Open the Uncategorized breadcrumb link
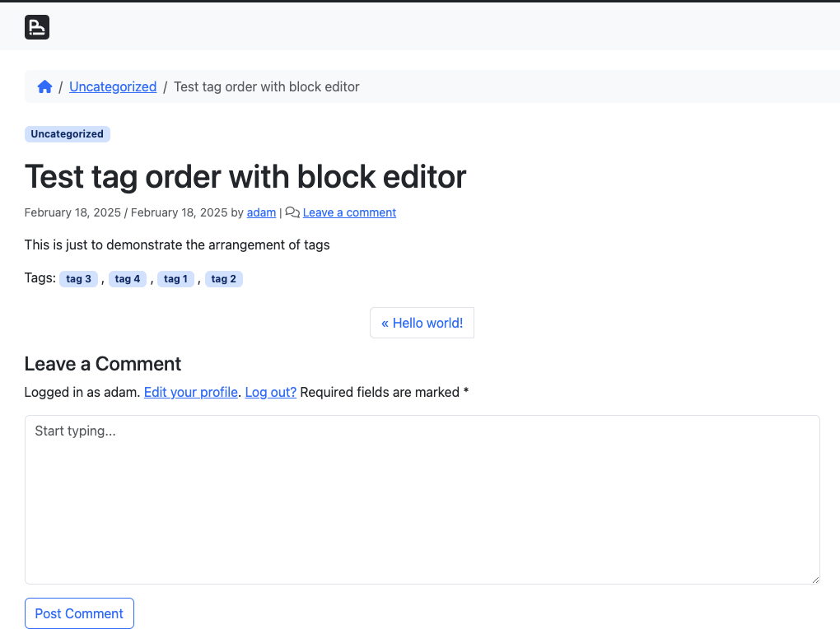840x629 pixels. tap(113, 86)
